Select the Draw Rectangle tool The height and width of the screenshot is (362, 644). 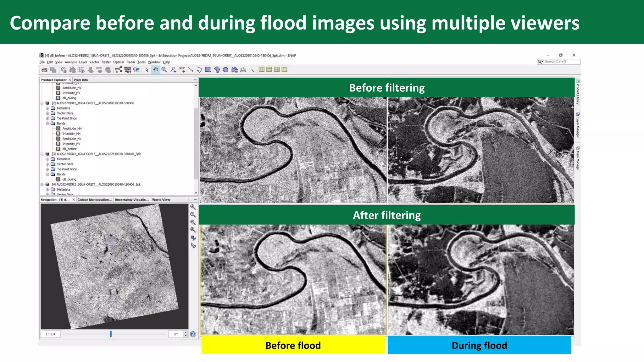click(x=208, y=70)
